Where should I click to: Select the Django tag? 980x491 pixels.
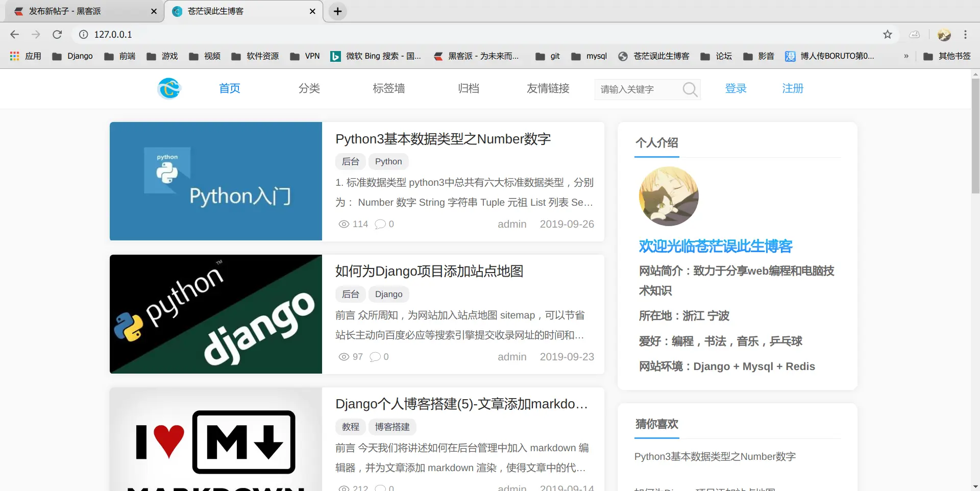click(x=389, y=294)
